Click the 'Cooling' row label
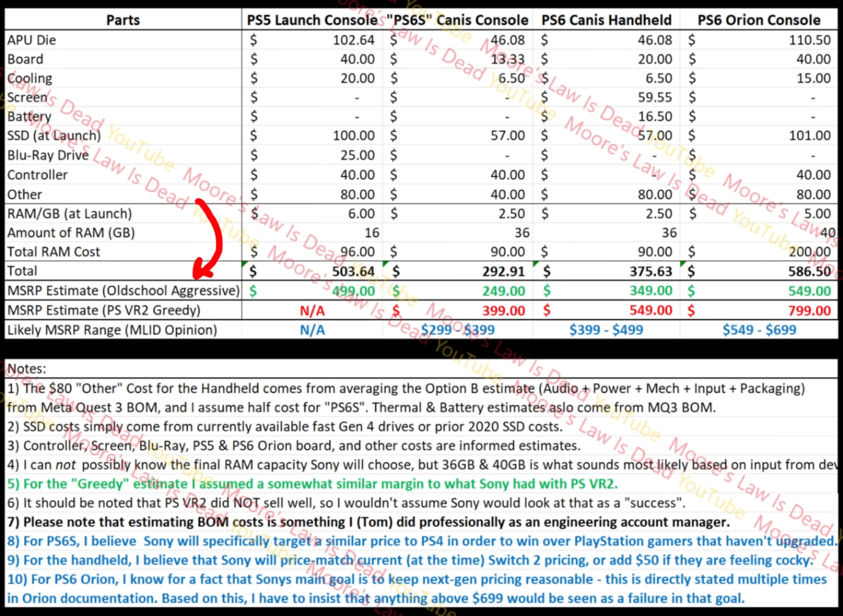The image size is (843, 616). [x=30, y=78]
